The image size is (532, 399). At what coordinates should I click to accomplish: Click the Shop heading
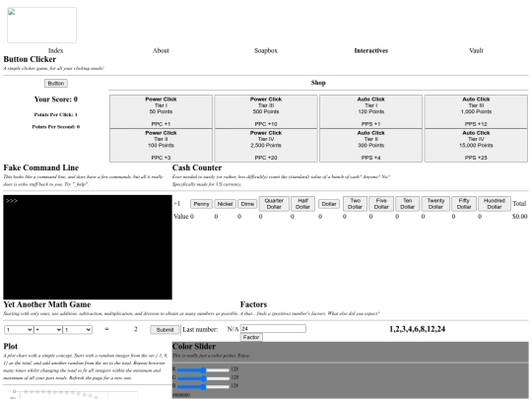tap(318, 83)
